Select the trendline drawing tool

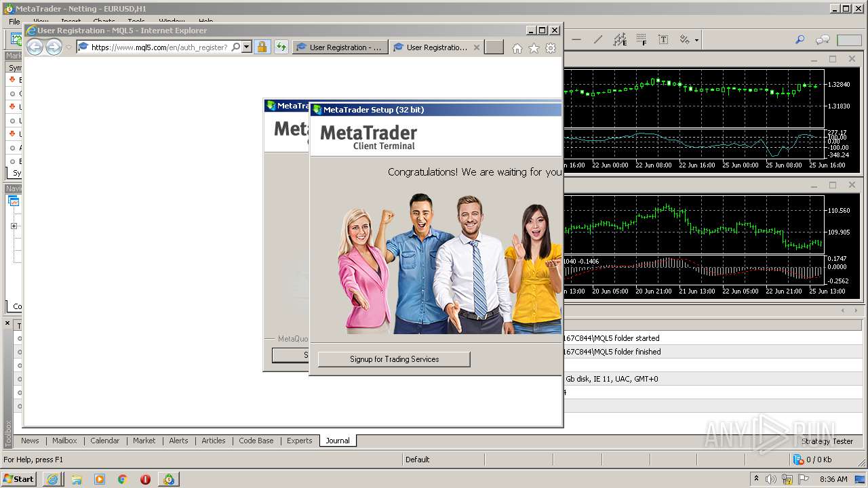pos(597,40)
